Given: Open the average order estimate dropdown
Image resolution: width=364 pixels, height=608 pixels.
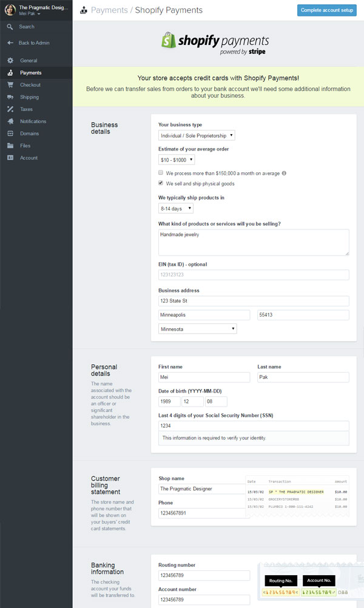Looking at the screenshot, I should (177, 160).
